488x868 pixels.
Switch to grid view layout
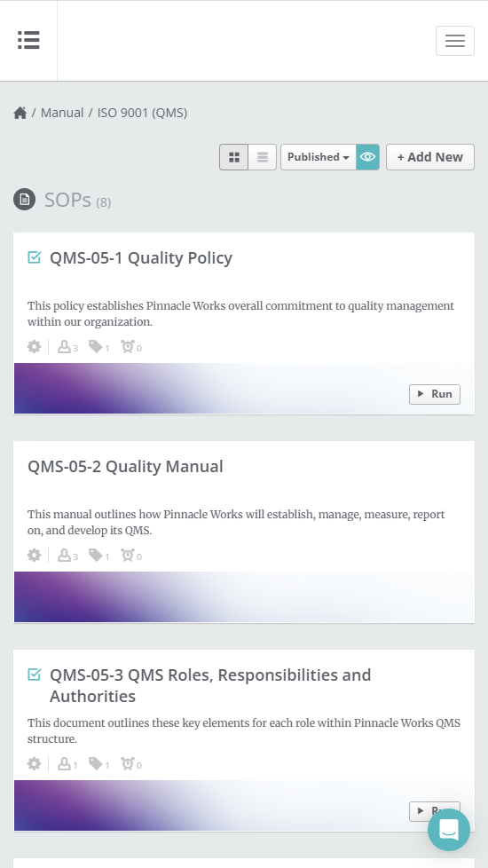tap(234, 157)
